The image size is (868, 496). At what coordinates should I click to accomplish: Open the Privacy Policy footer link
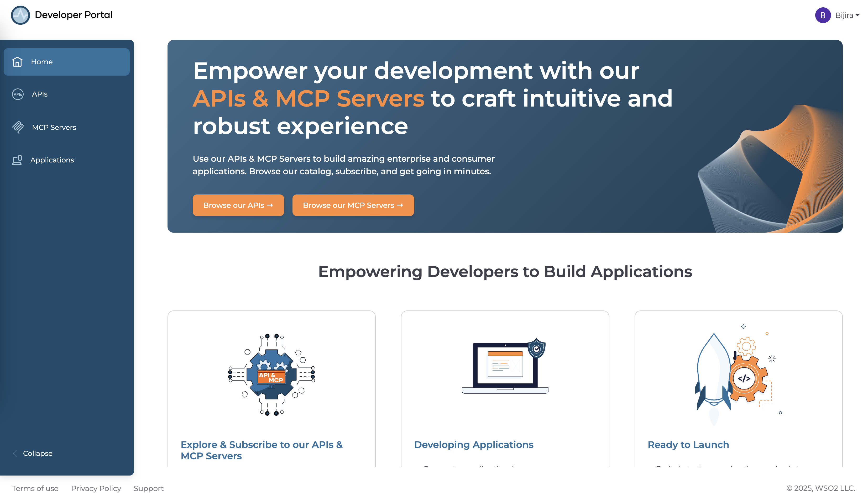click(96, 488)
